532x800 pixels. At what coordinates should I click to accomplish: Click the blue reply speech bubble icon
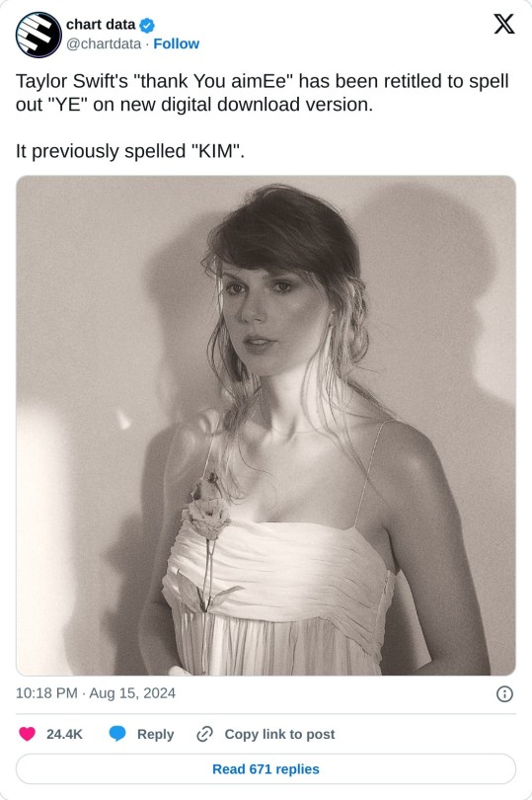[117, 734]
